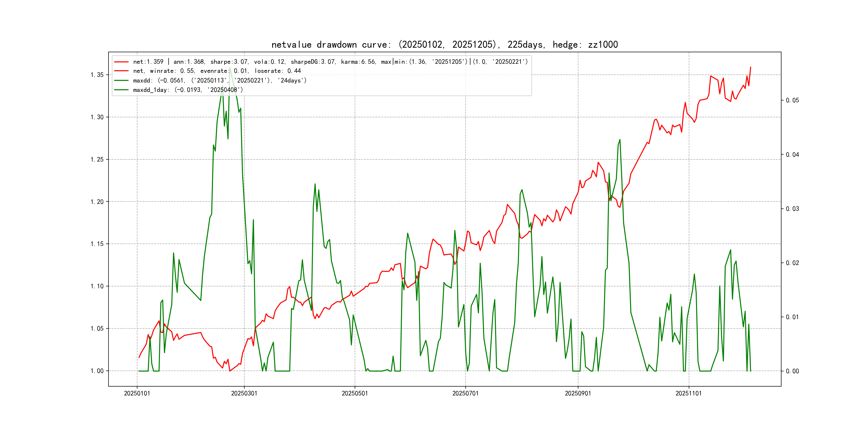
Task: Click the 20250701 x-axis date label
Action: [x=465, y=393]
